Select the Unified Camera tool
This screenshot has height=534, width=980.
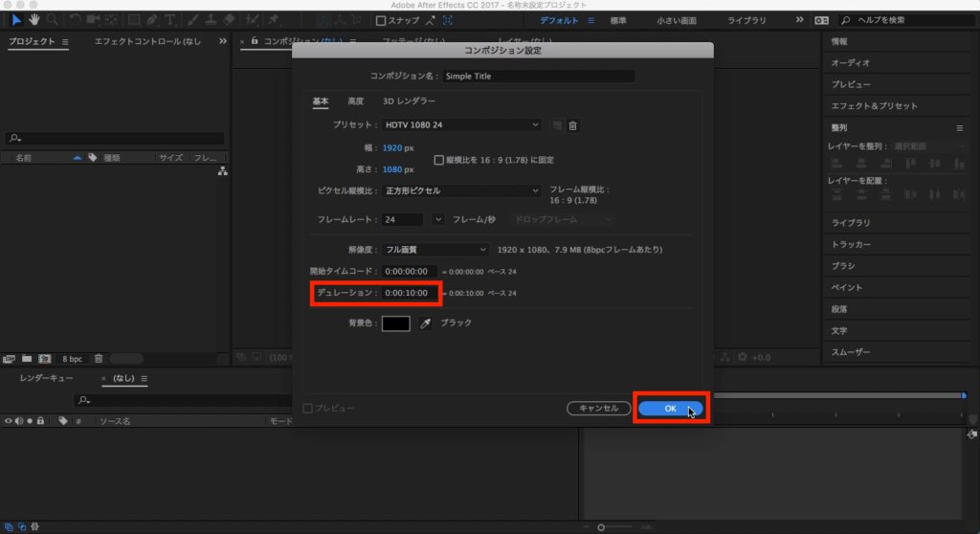[93, 20]
